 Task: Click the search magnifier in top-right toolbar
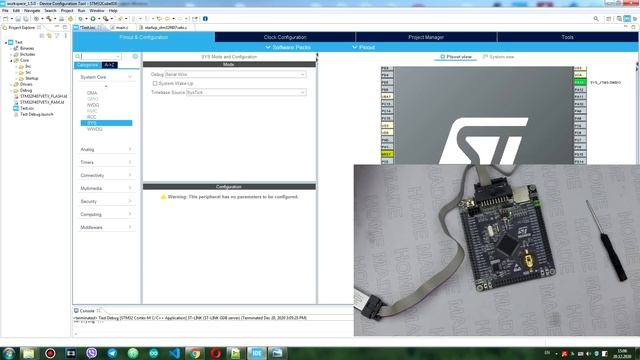pos(596,19)
